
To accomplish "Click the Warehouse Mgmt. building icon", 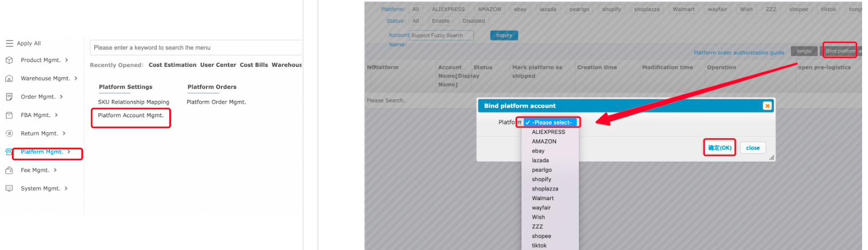I will (9, 79).
